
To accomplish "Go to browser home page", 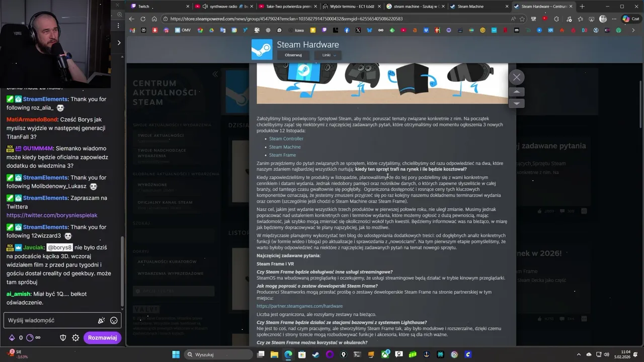I will (154, 19).
